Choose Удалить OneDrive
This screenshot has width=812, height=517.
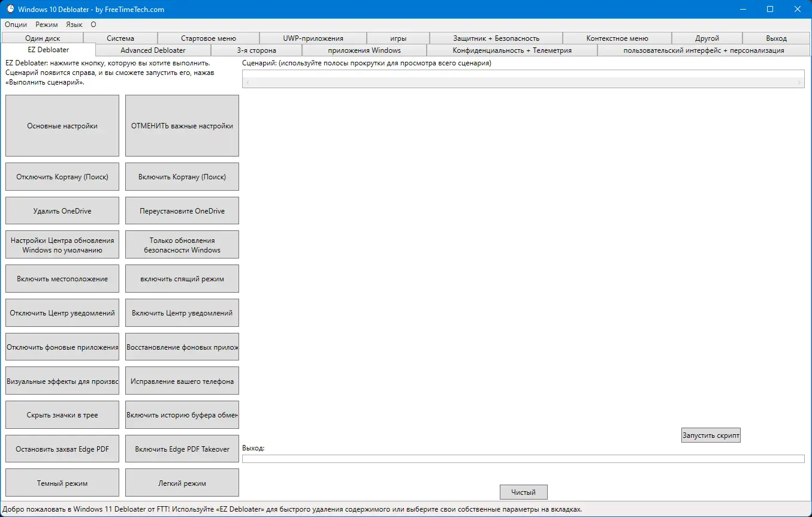[x=62, y=211]
